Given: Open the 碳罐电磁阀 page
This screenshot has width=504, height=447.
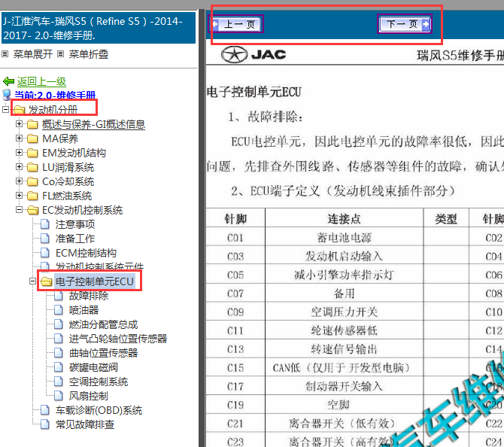Looking at the screenshot, I should [93, 367].
